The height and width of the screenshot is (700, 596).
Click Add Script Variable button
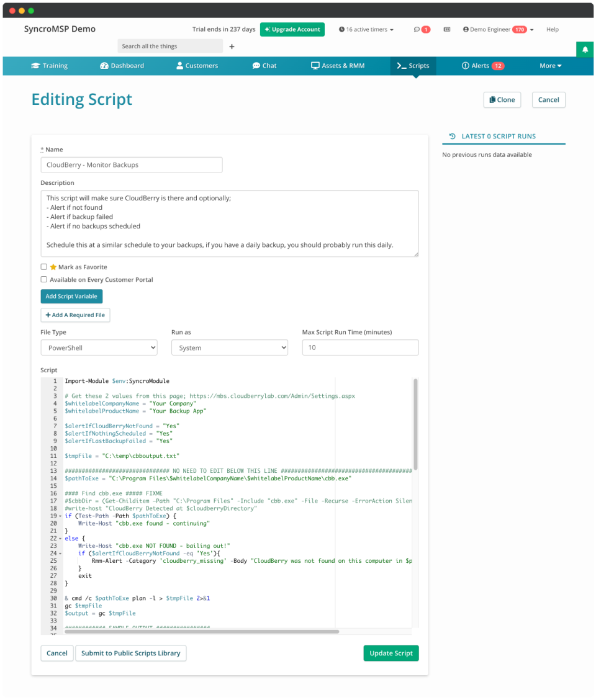pyautogui.click(x=71, y=297)
